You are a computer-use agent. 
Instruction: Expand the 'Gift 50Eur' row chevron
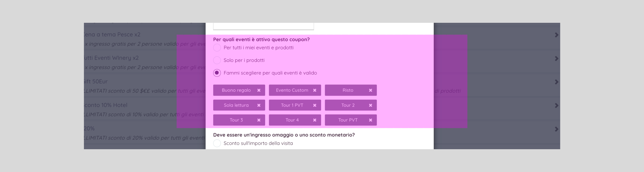pyautogui.click(x=556, y=82)
